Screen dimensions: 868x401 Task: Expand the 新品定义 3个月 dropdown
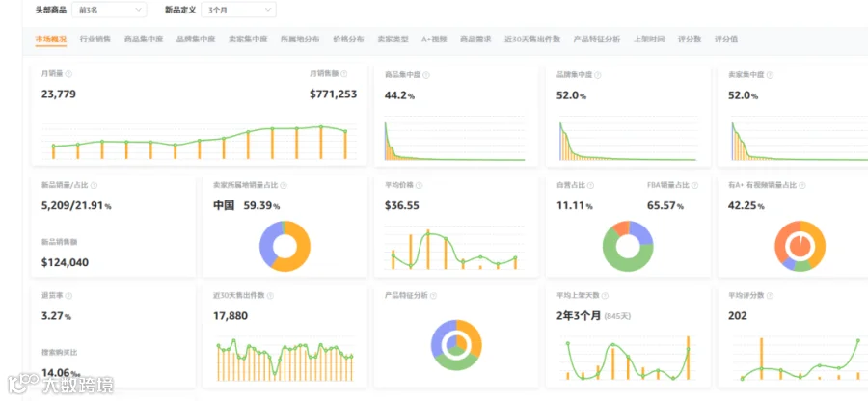[x=238, y=10]
